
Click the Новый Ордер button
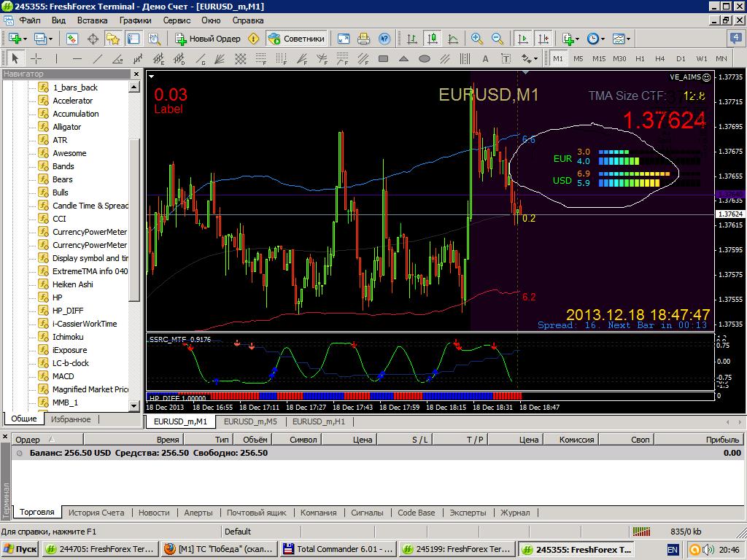coord(208,39)
